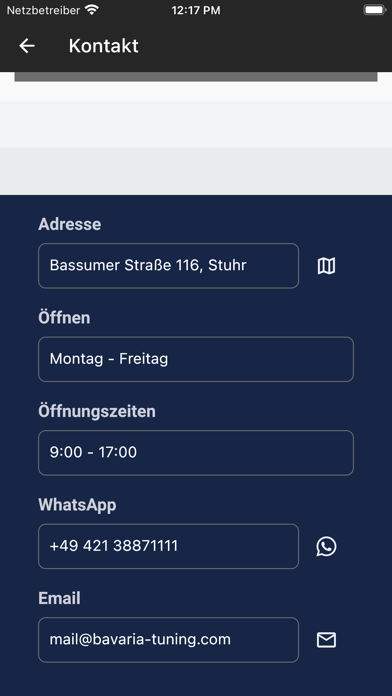Select the Bassumer Straße 116, Stuhr field

[168, 266]
